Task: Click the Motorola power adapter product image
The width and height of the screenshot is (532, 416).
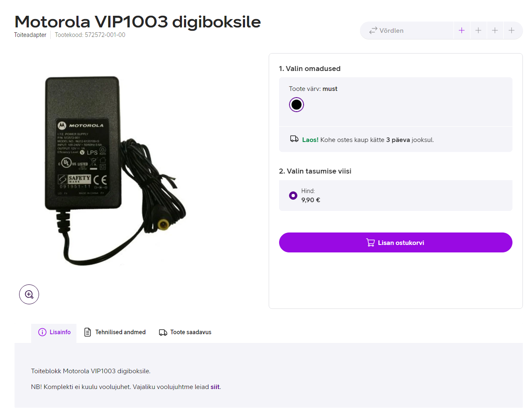Action: point(115,170)
